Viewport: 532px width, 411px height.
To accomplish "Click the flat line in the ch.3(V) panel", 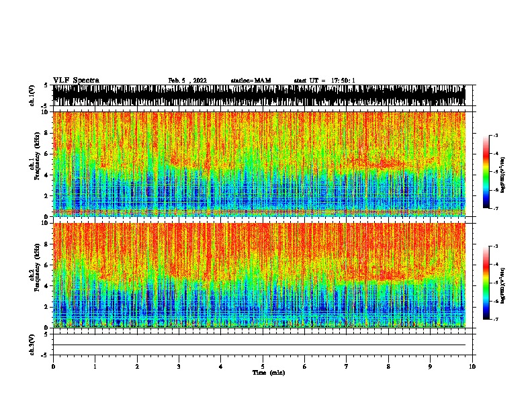I will click(x=259, y=345).
